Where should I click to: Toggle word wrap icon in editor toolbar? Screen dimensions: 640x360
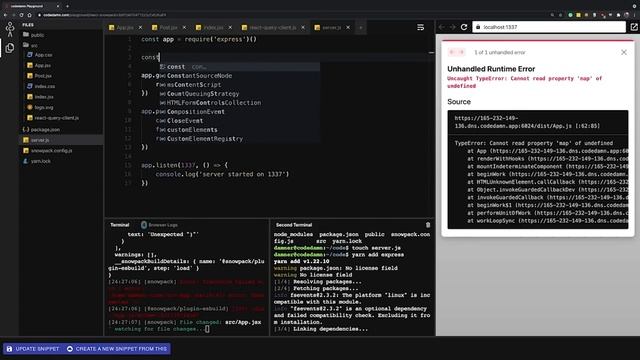(x=420, y=27)
